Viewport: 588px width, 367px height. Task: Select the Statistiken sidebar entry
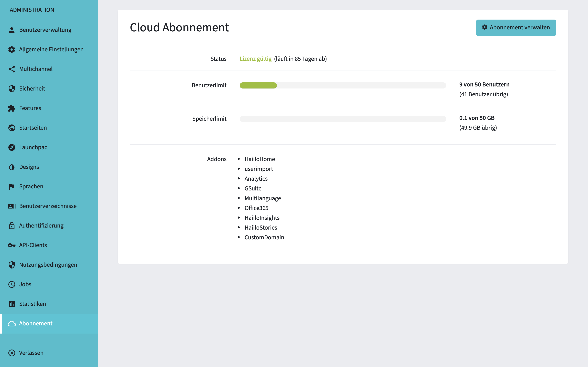coord(32,304)
